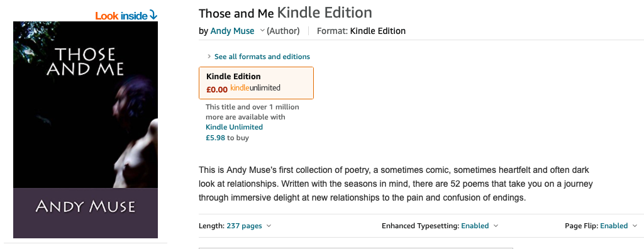The height and width of the screenshot is (249, 644).
Task: Open the 237 pages length details
Action: click(244, 226)
